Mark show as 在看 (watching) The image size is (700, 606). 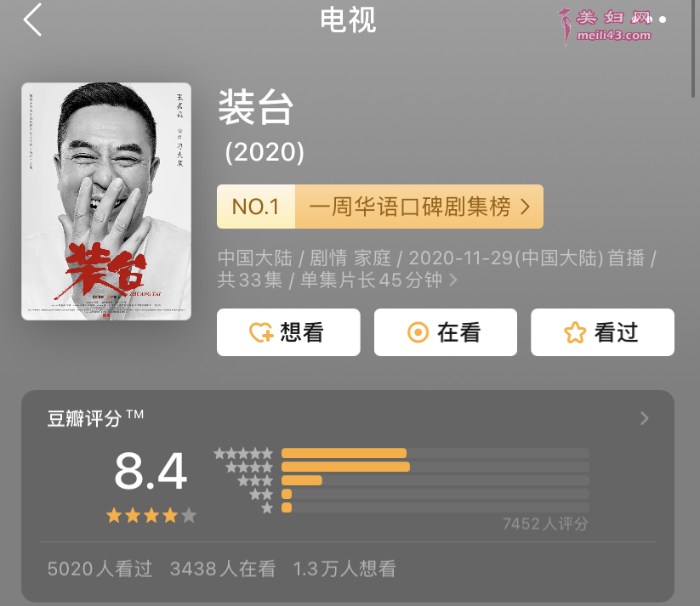(446, 332)
